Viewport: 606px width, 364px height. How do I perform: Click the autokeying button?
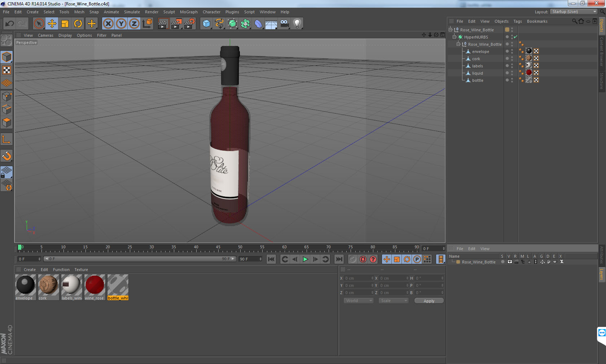(x=363, y=259)
